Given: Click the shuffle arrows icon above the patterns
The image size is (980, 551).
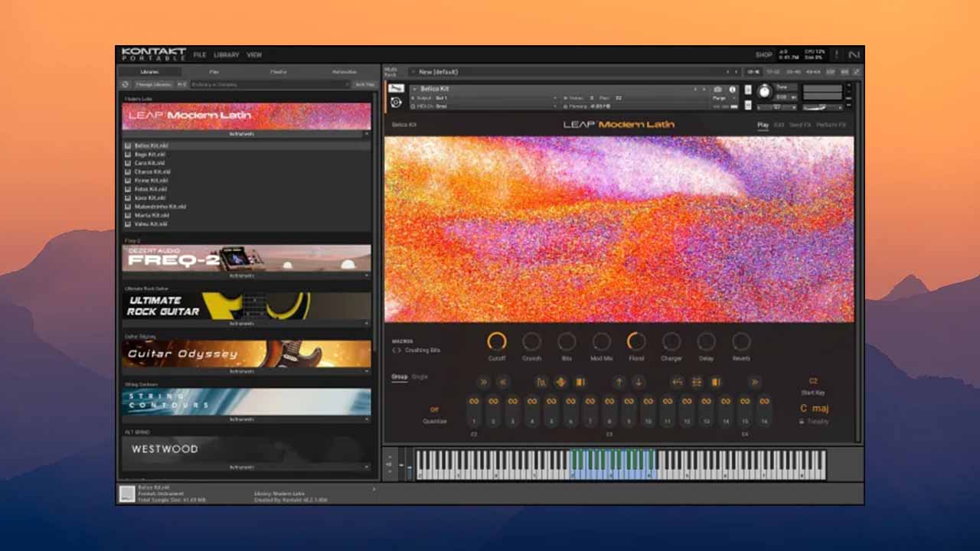Looking at the screenshot, I should click(x=678, y=383).
